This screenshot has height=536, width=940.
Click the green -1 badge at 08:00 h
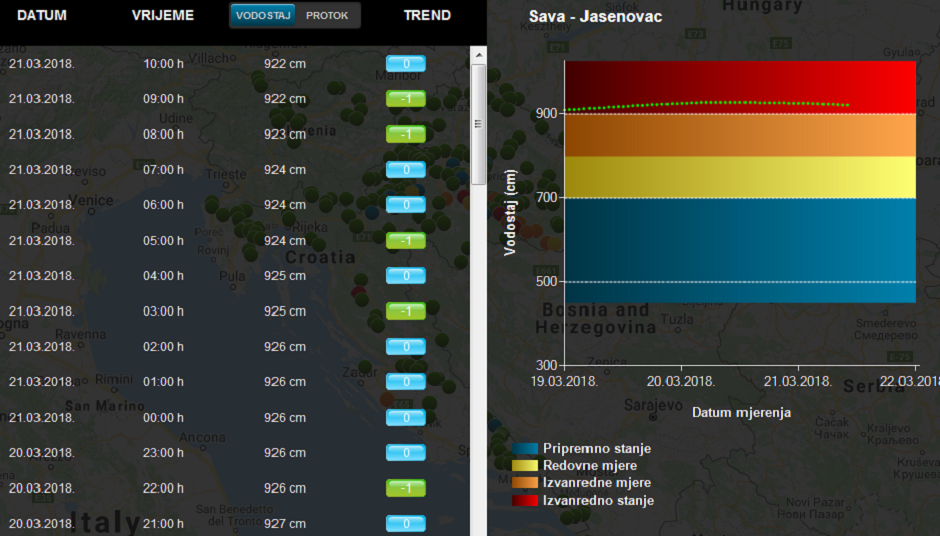pyautogui.click(x=406, y=134)
